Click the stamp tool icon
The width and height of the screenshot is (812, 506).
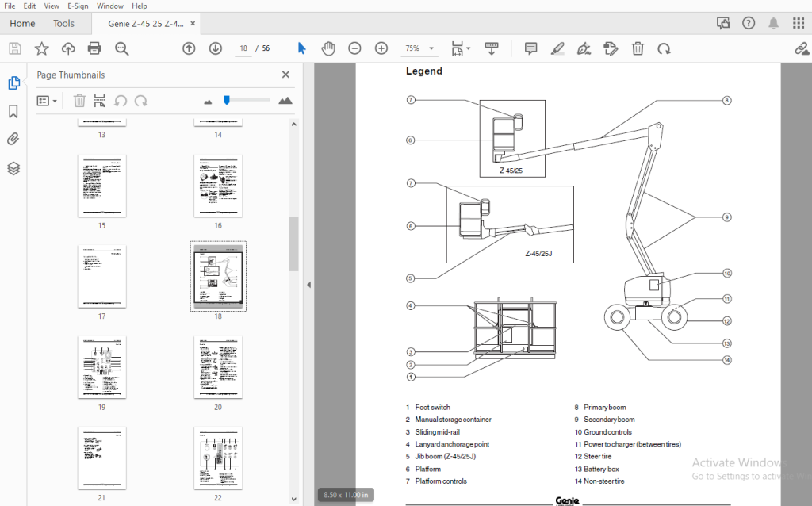(611, 48)
